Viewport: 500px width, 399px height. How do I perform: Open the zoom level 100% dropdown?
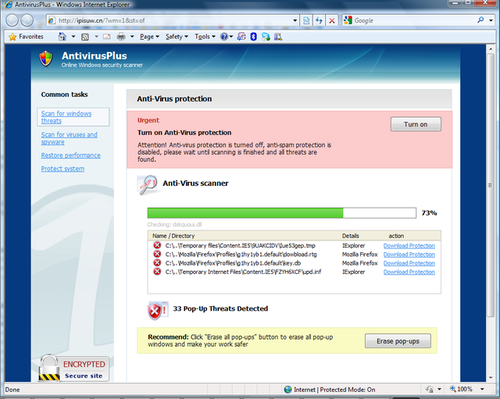click(x=482, y=389)
